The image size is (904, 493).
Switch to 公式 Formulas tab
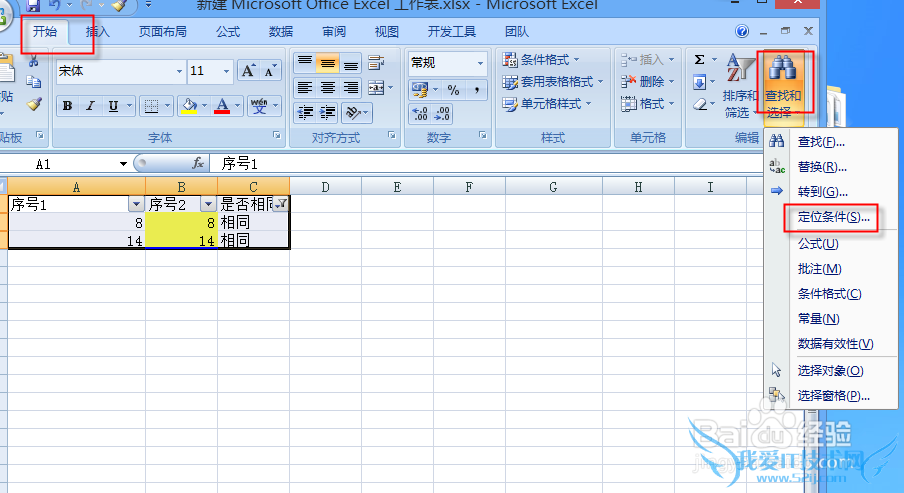click(228, 32)
